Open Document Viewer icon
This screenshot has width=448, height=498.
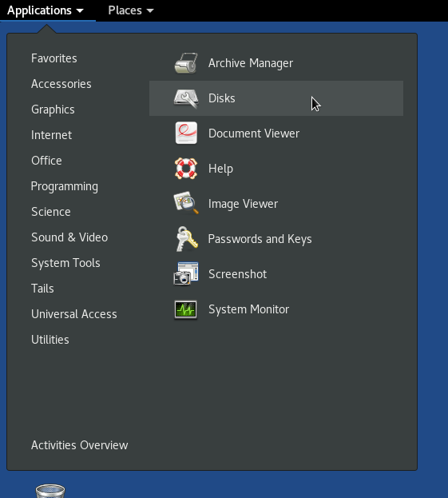coord(186,133)
